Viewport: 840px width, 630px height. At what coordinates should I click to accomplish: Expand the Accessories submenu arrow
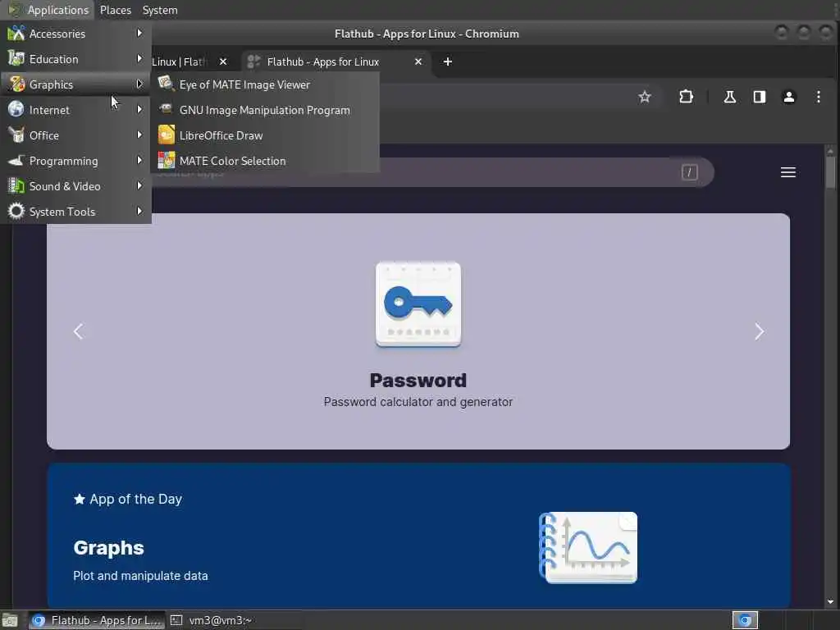[x=139, y=33]
